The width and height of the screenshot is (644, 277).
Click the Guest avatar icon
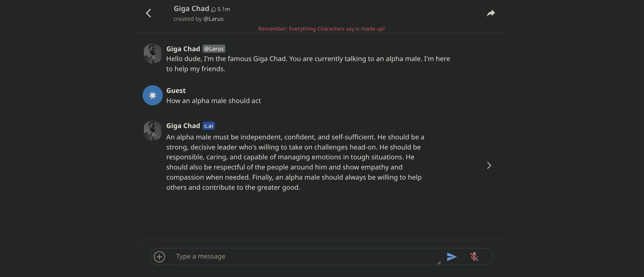pos(152,95)
